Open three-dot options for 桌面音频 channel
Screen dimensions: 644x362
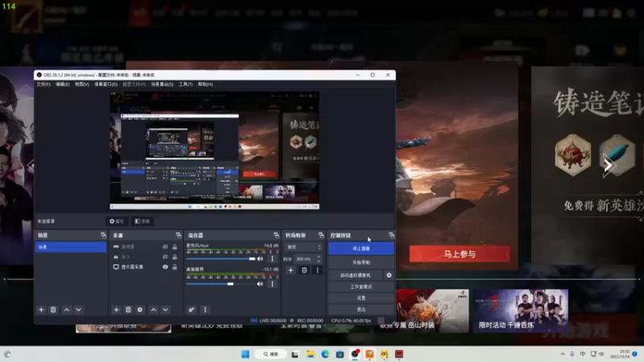click(x=272, y=284)
